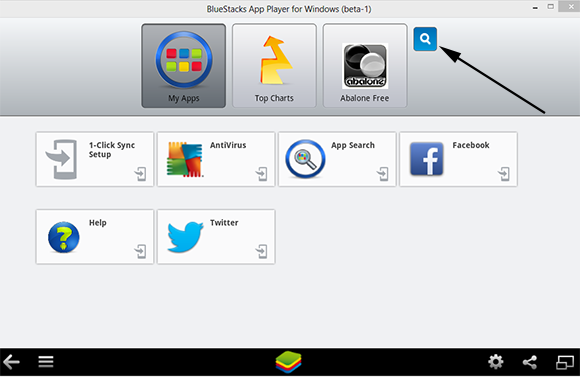Click the shortcut arrow on 1-Click Sync Setup tile
The image size is (580, 377).
[140, 174]
